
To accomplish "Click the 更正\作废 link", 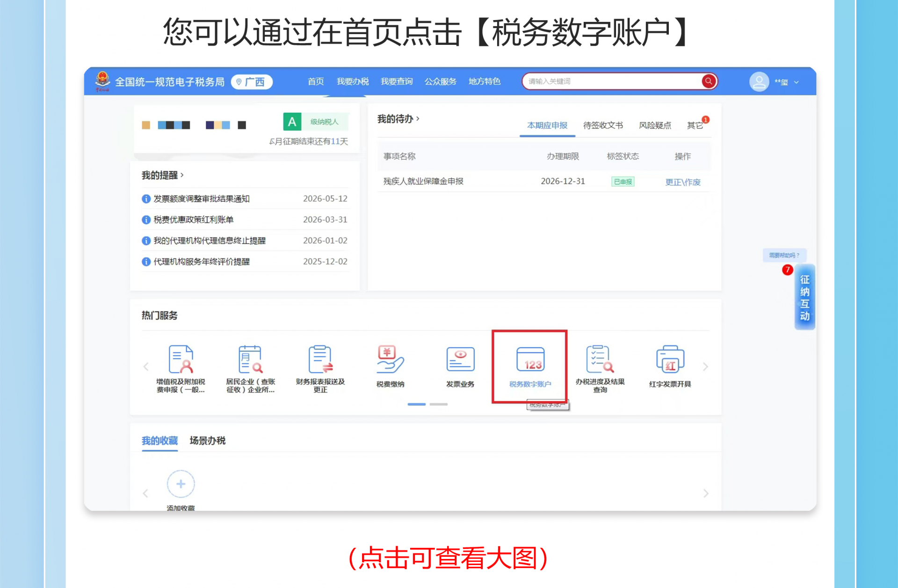I will pos(683,182).
